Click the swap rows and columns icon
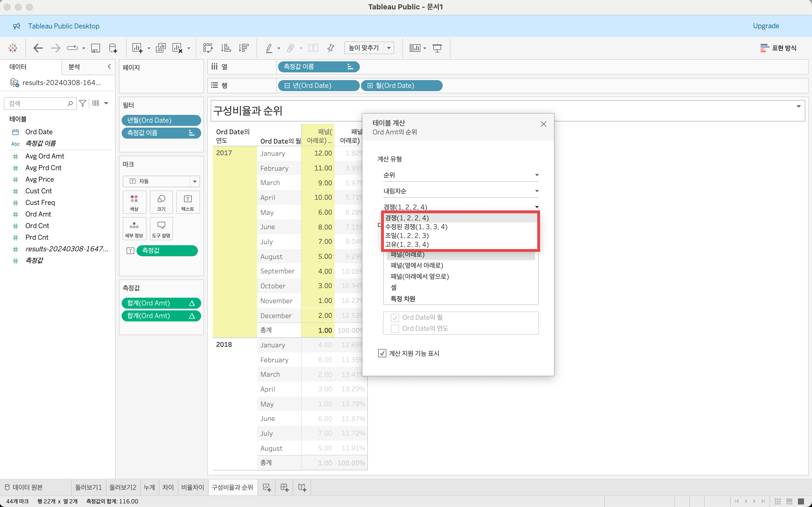 (x=208, y=48)
